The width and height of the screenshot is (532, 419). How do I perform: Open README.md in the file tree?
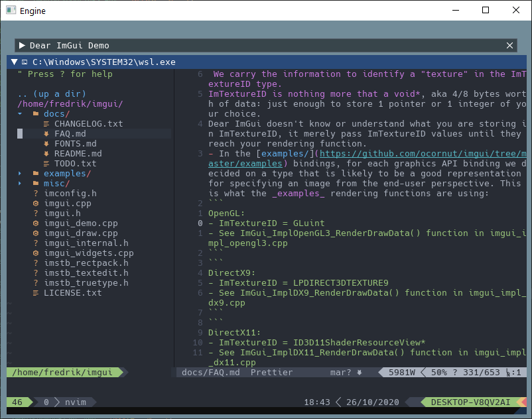(x=78, y=154)
